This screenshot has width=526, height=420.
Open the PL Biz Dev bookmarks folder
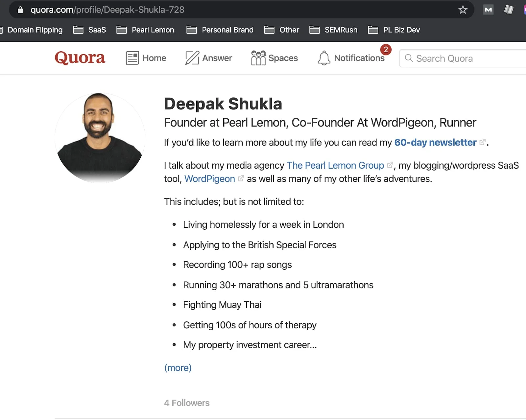pos(394,30)
